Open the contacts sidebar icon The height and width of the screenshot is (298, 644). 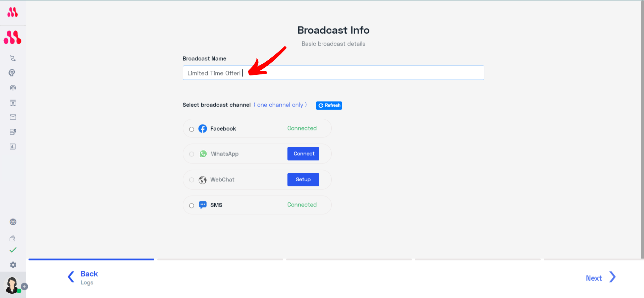coord(13,103)
